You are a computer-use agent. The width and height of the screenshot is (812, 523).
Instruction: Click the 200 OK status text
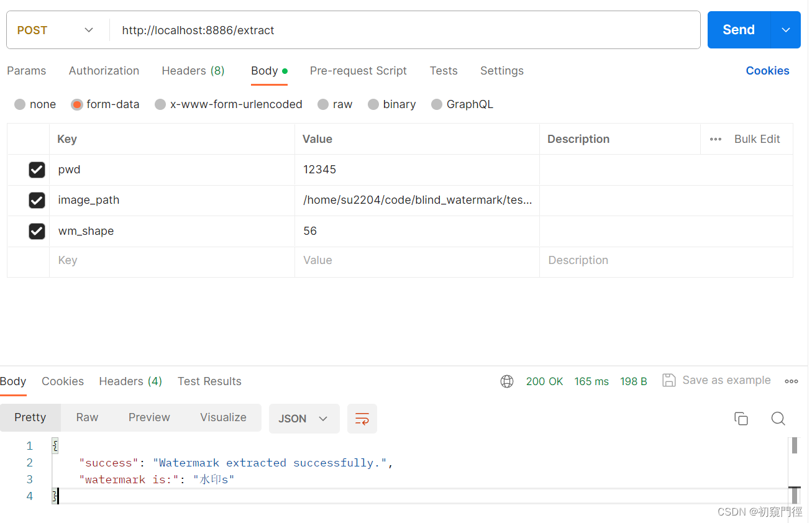pyautogui.click(x=544, y=381)
